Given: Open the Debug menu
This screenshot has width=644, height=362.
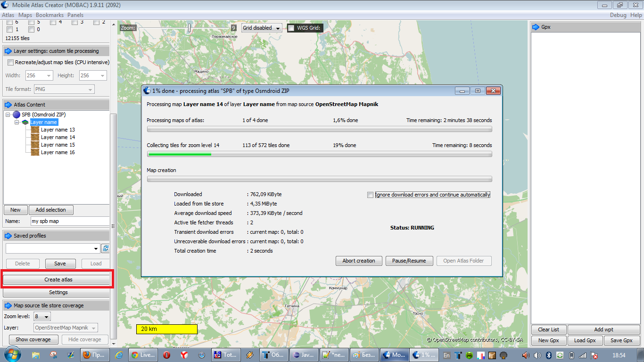Looking at the screenshot, I should pos(618,15).
